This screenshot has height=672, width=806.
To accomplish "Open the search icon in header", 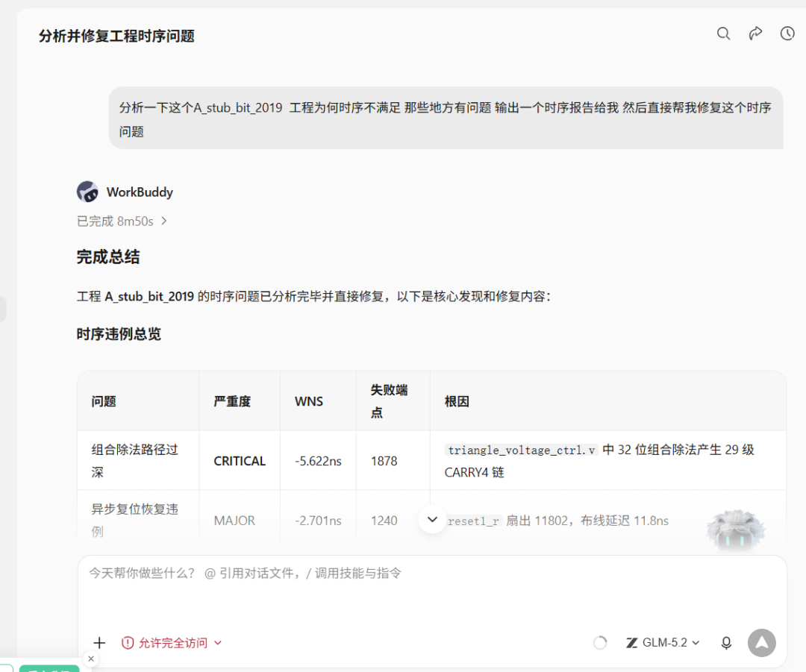I will pos(723,34).
